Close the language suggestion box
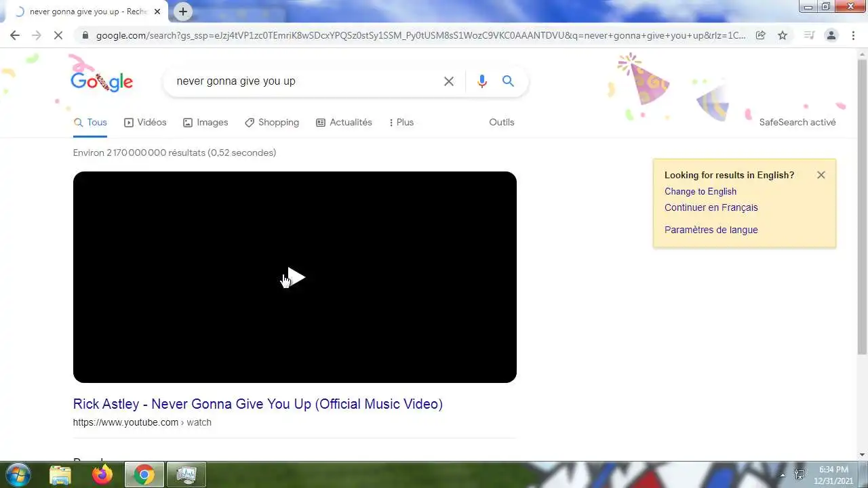 click(x=821, y=175)
